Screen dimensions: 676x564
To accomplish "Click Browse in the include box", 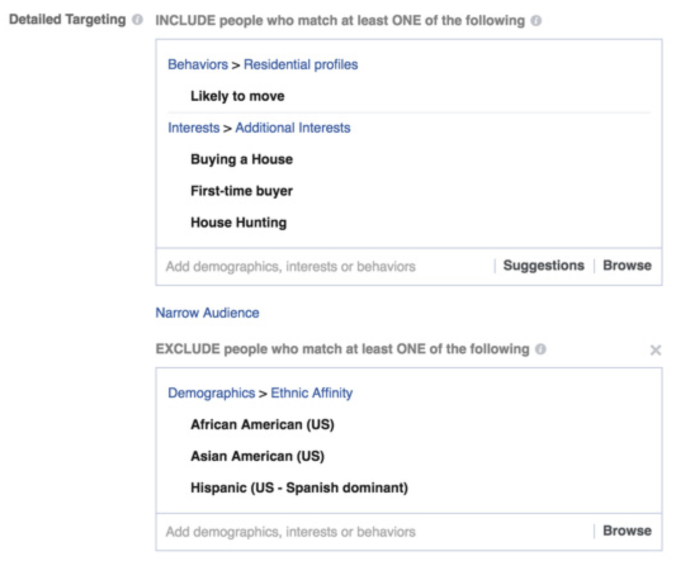I will point(627,266).
